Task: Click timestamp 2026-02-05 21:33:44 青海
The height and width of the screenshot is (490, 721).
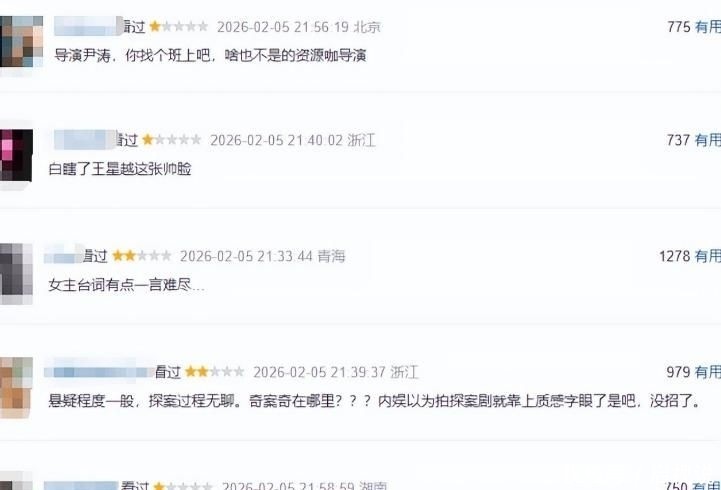Action: [x=262, y=256]
